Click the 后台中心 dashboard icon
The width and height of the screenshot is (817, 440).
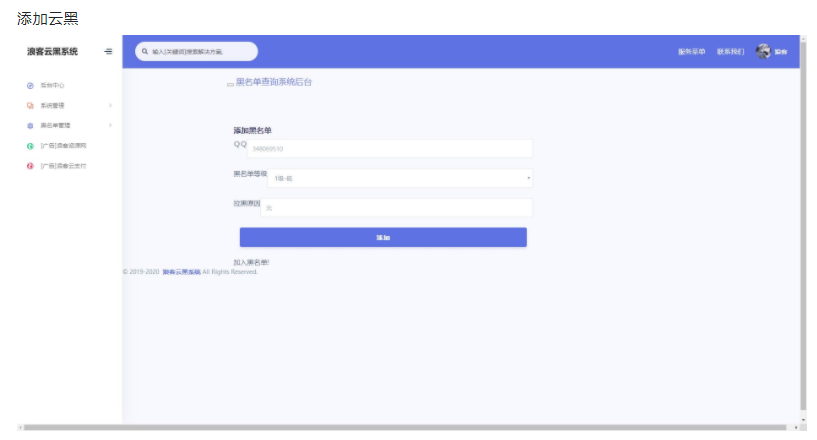pyautogui.click(x=30, y=85)
